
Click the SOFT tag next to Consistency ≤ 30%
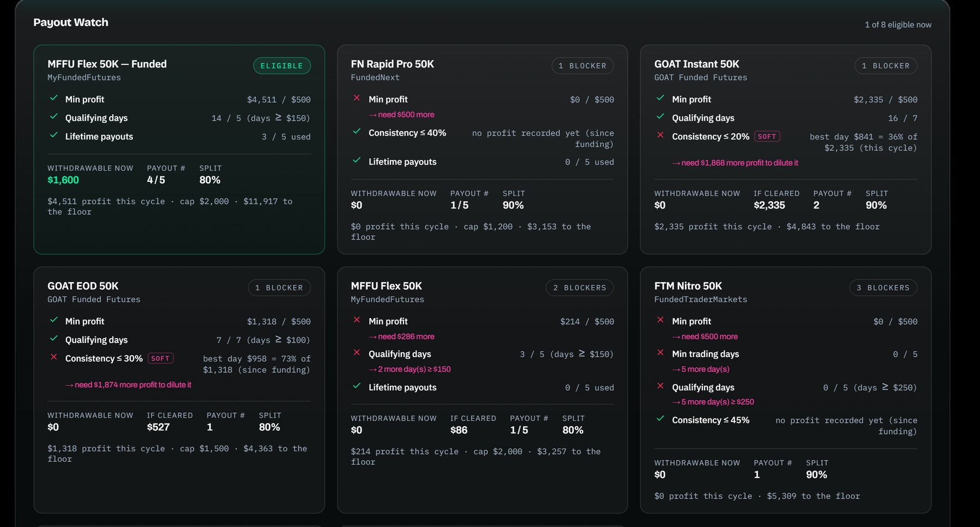161,359
